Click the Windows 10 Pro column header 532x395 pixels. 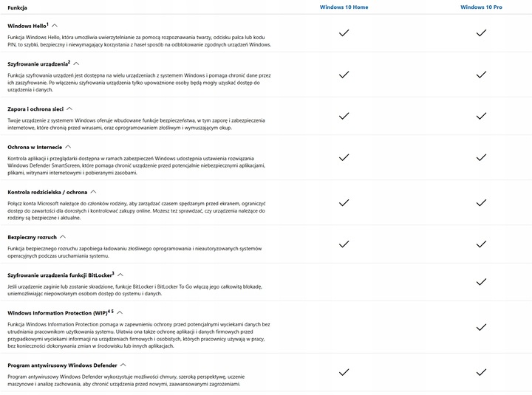click(481, 7)
